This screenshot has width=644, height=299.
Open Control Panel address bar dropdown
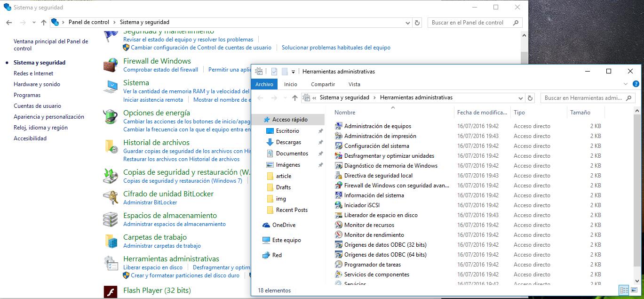(407, 22)
